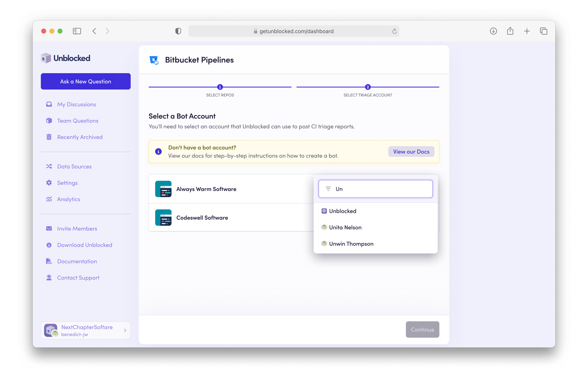This screenshot has height=372, width=588.
Task: Click Unwin Thompson's avatar icon
Action: click(324, 244)
